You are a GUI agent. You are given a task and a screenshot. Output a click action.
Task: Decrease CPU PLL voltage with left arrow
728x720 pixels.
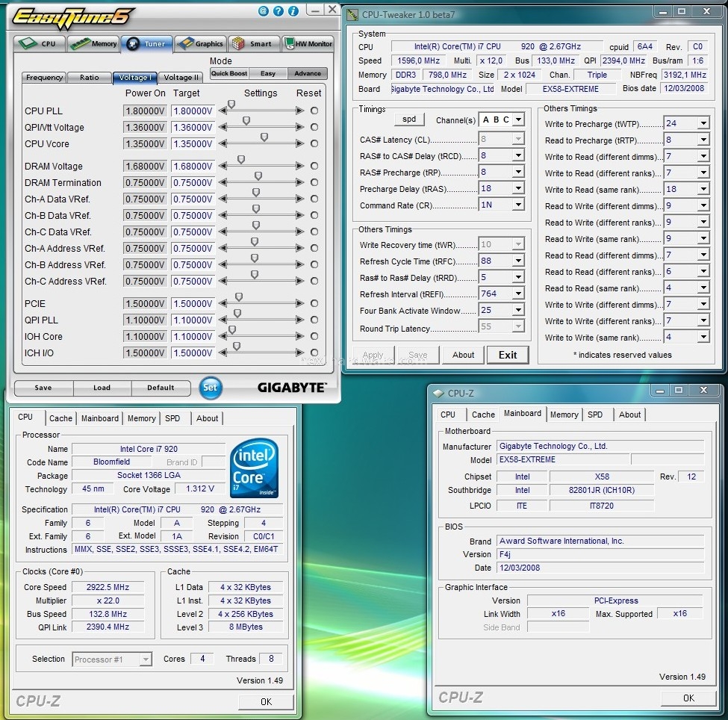[223, 111]
